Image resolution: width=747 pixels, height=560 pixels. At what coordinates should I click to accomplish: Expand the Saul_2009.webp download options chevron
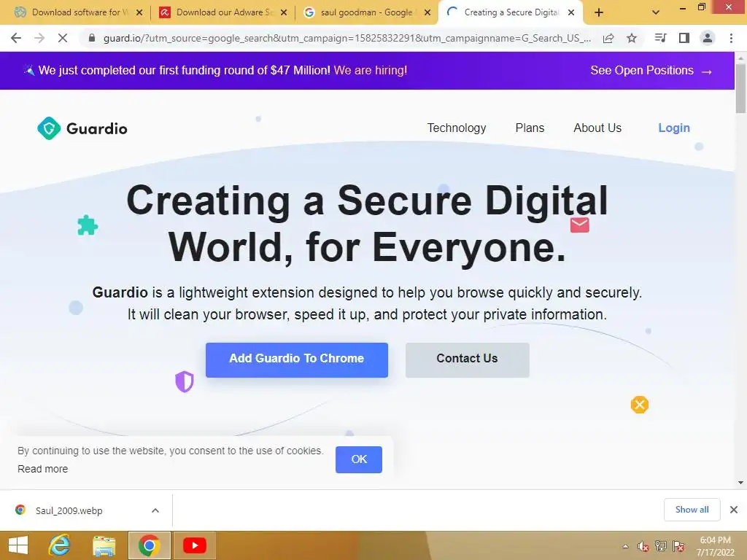(155, 510)
